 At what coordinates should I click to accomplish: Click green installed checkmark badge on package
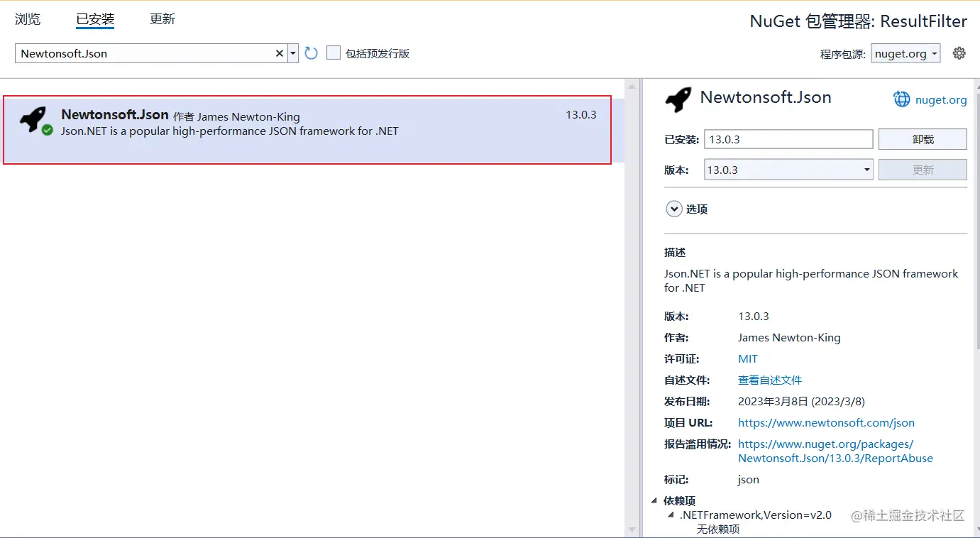(x=48, y=130)
